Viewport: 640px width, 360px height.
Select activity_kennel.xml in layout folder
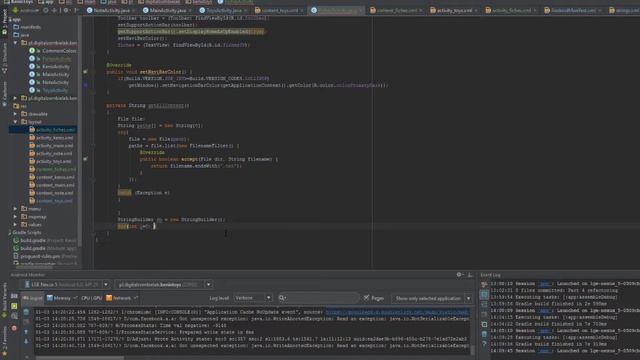click(55, 138)
